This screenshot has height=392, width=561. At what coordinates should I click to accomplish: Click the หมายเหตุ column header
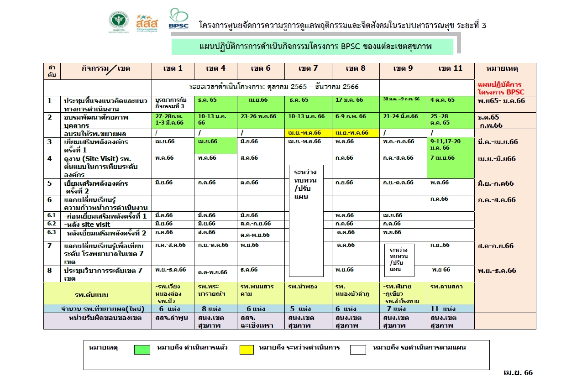coord(505,68)
